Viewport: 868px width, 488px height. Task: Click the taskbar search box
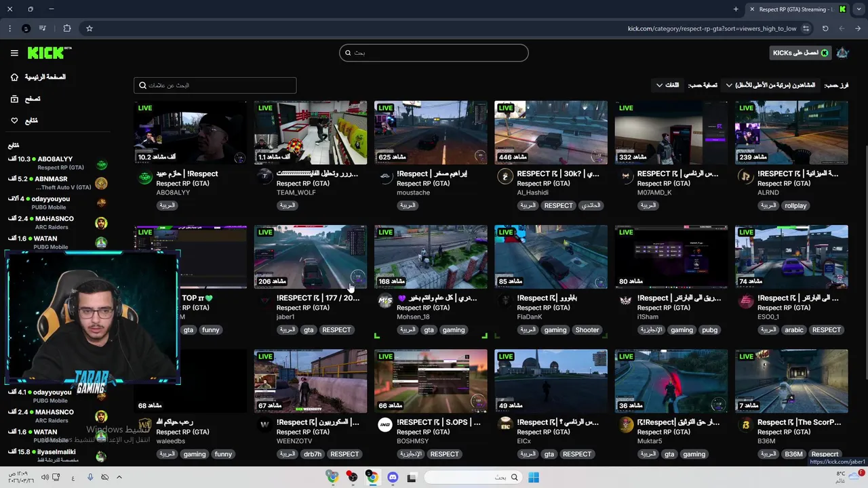(473, 478)
